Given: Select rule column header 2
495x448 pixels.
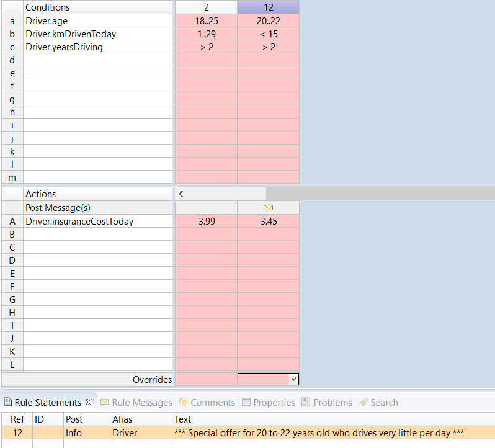Looking at the screenshot, I should tap(207, 7).
